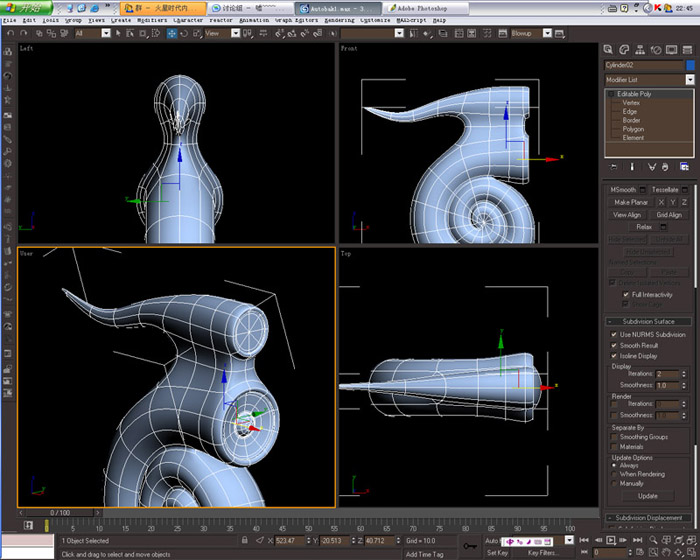Open the Key Filters dialog
This screenshot has width=700, height=560.
pos(541,552)
